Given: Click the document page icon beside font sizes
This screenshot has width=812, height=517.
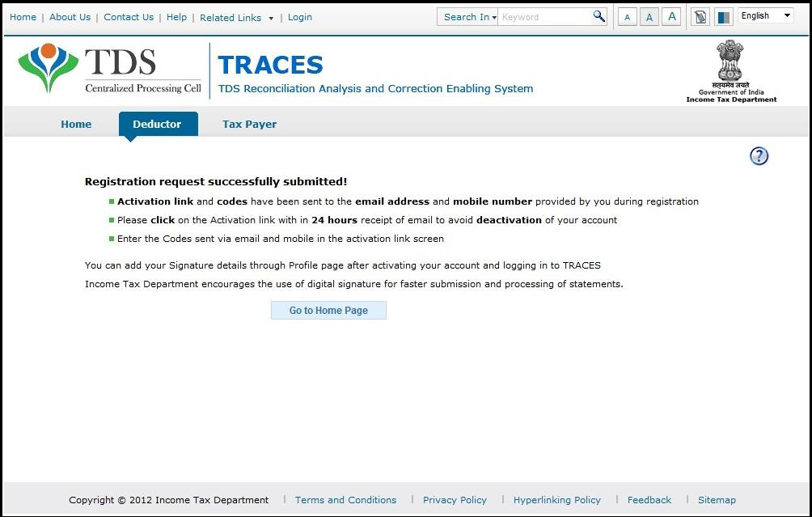Looking at the screenshot, I should point(700,17).
